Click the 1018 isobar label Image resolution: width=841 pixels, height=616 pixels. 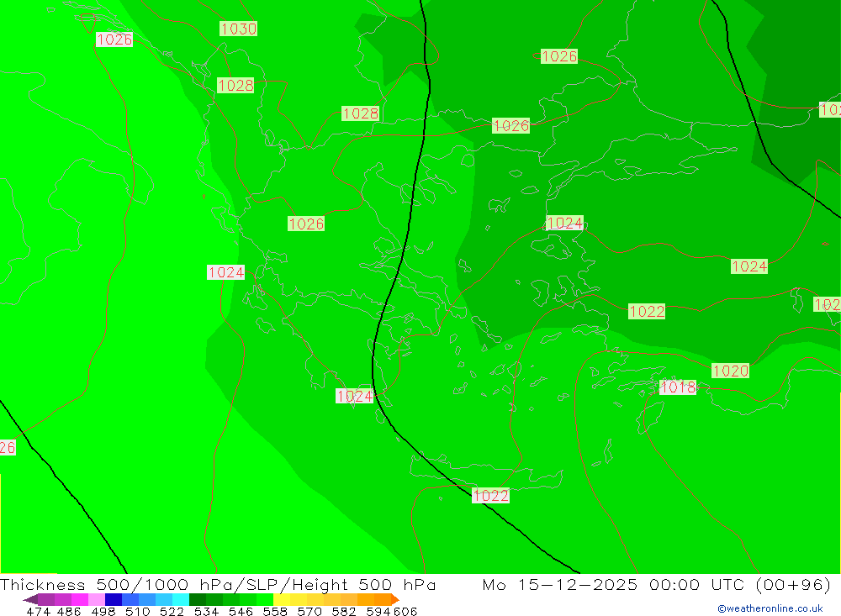coord(678,387)
